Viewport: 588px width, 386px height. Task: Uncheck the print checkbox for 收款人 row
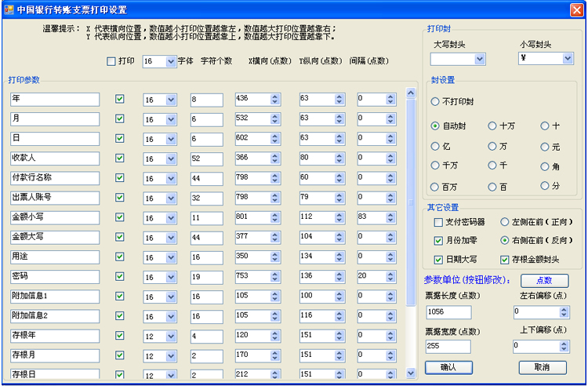coord(120,158)
